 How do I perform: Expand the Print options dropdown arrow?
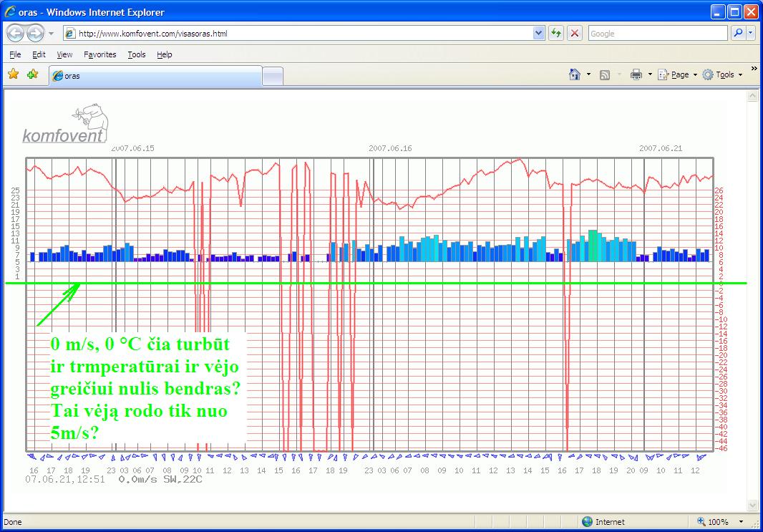pos(650,74)
